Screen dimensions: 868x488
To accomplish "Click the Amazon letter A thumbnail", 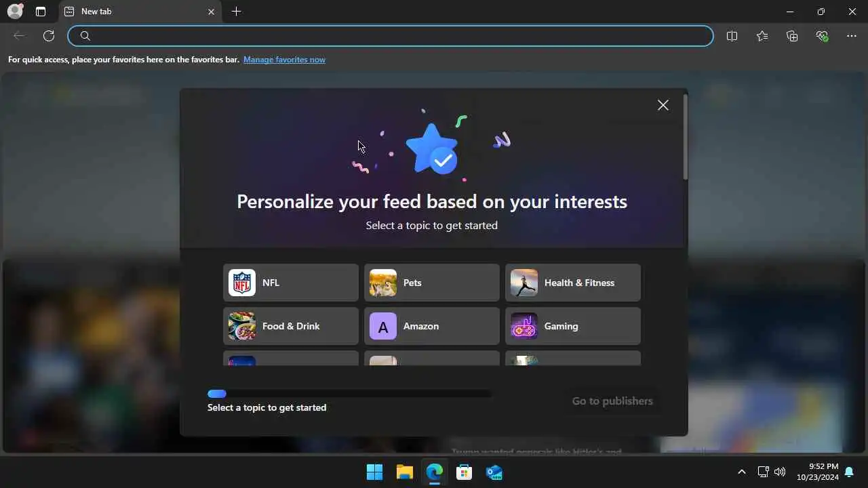I will click(x=383, y=326).
